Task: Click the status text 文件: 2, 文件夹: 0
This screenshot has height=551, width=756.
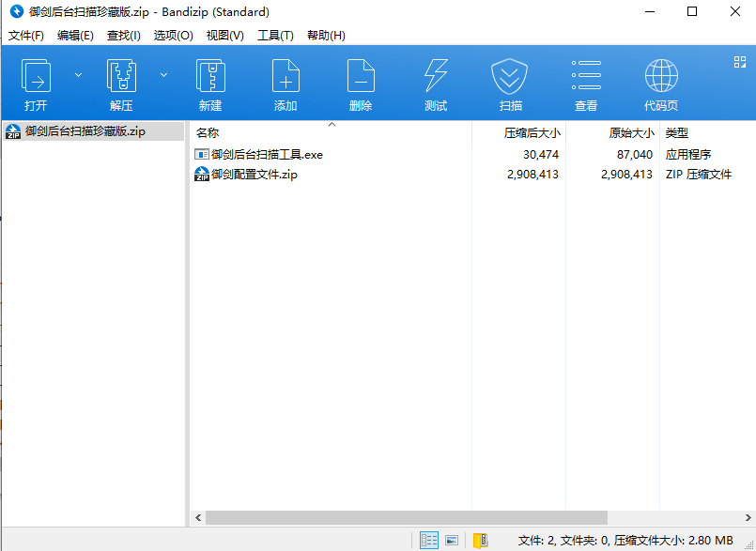Action: coord(563,541)
